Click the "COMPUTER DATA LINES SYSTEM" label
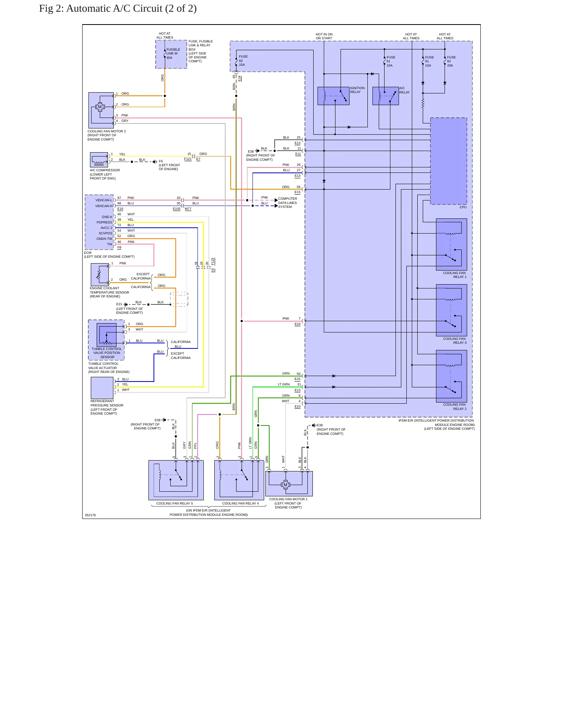The width and height of the screenshot is (563, 728). click(x=288, y=203)
